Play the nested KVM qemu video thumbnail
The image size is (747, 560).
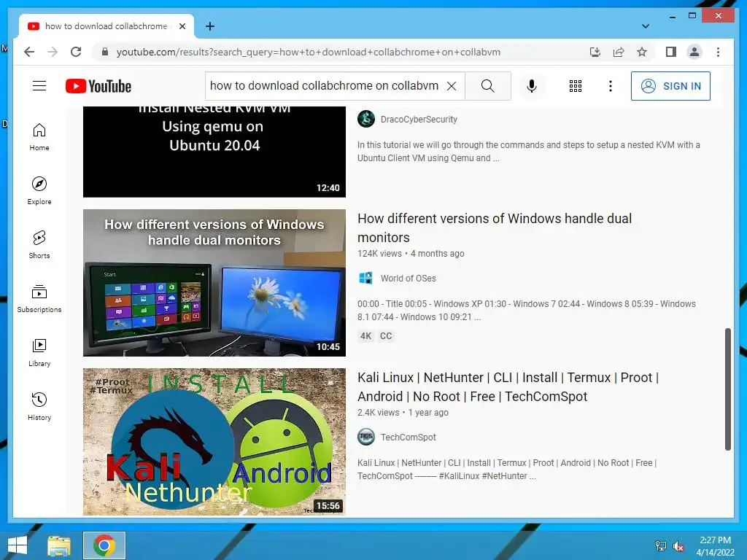click(x=214, y=152)
